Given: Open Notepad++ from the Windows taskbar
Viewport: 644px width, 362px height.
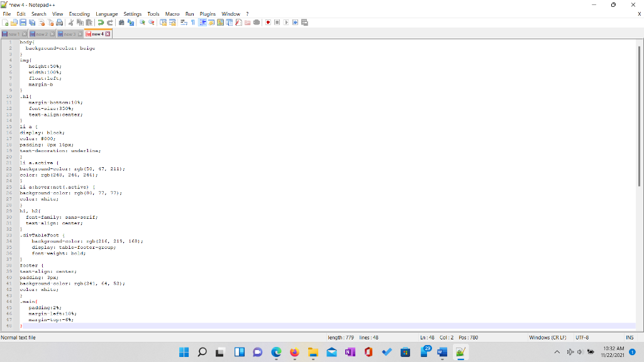Looking at the screenshot, I should coord(460,352).
